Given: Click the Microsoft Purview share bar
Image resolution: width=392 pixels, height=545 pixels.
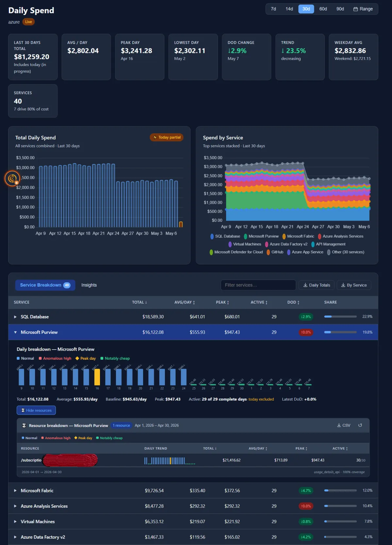Looking at the screenshot, I should pos(340,332).
